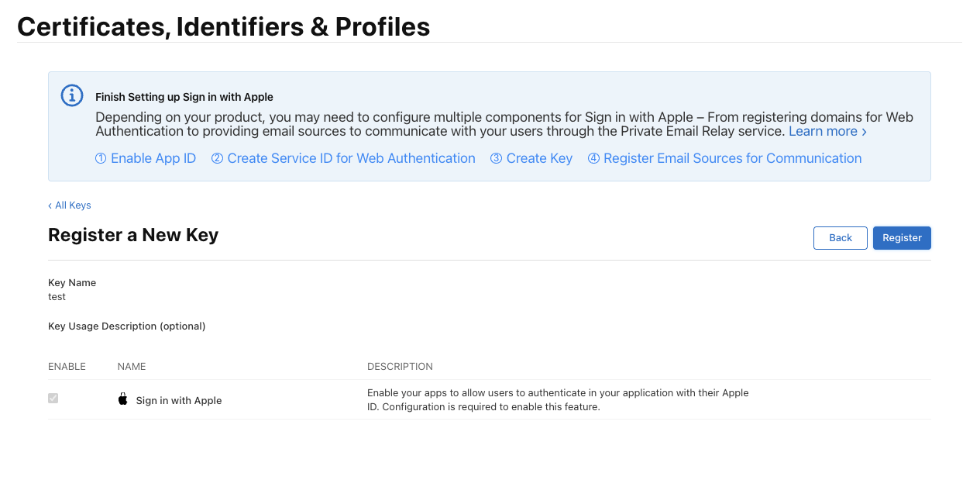Viewport: 980px width, 487px height.
Task: Open the Learn more link
Action: pos(827,132)
